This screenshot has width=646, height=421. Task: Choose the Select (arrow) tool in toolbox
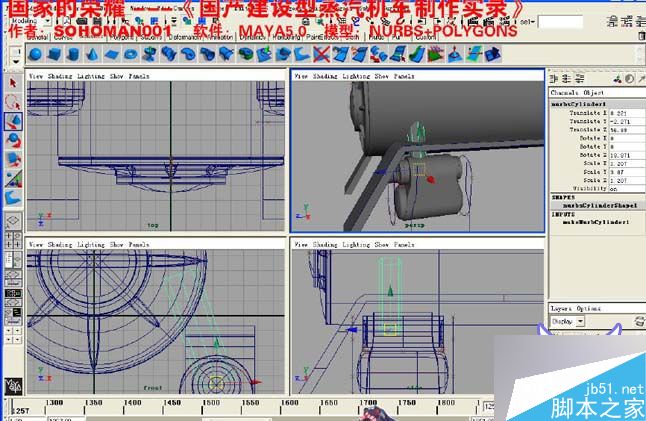(13, 83)
